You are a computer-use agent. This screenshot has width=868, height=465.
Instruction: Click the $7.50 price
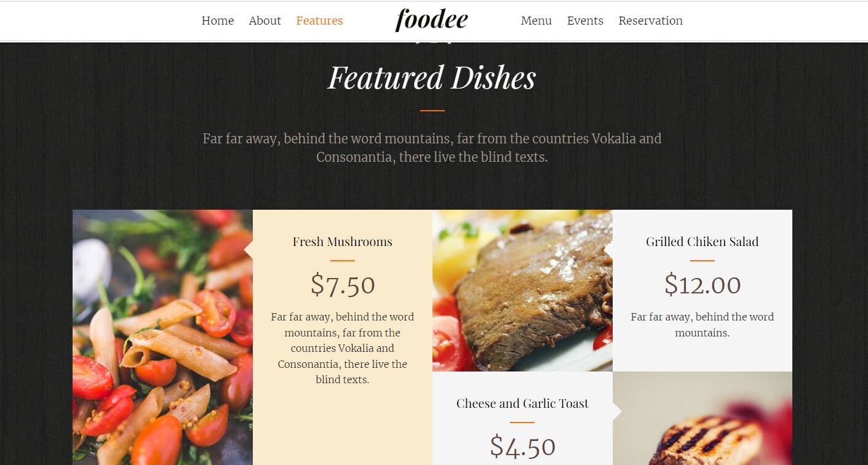click(343, 285)
